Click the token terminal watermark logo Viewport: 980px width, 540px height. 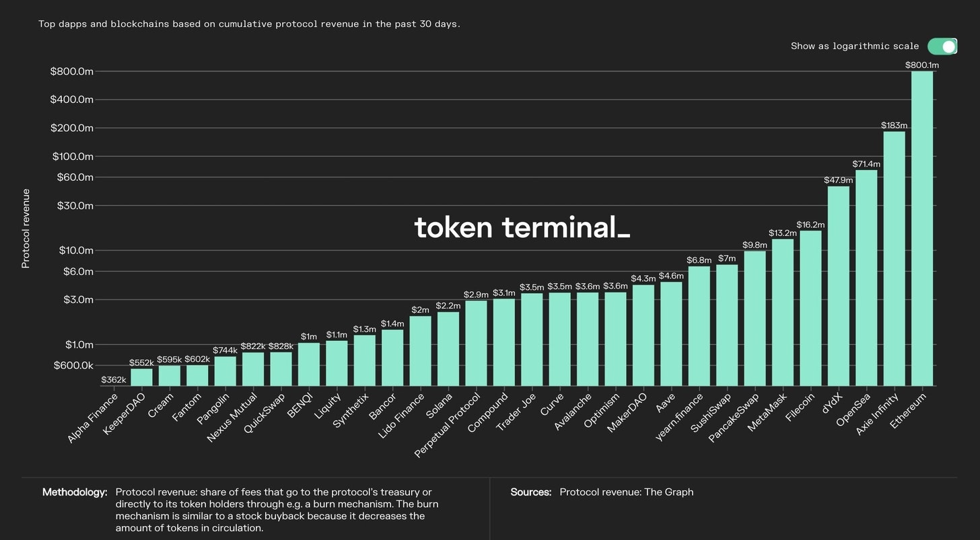pyautogui.click(x=522, y=228)
